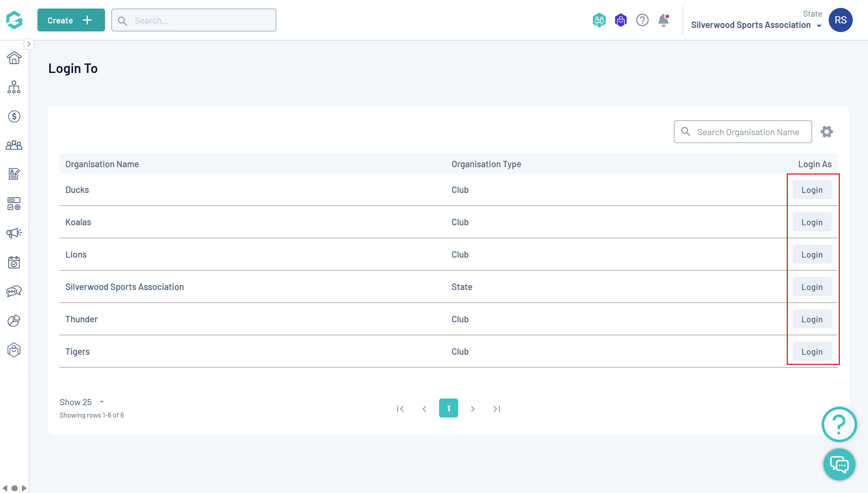868x493 pixels.
Task: Open the calendar events sidebar icon
Action: click(14, 262)
